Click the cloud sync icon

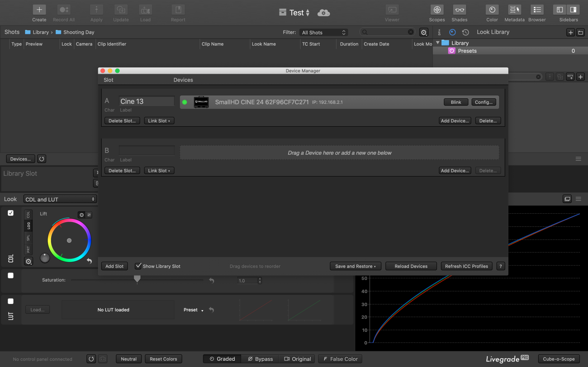tap(323, 13)
